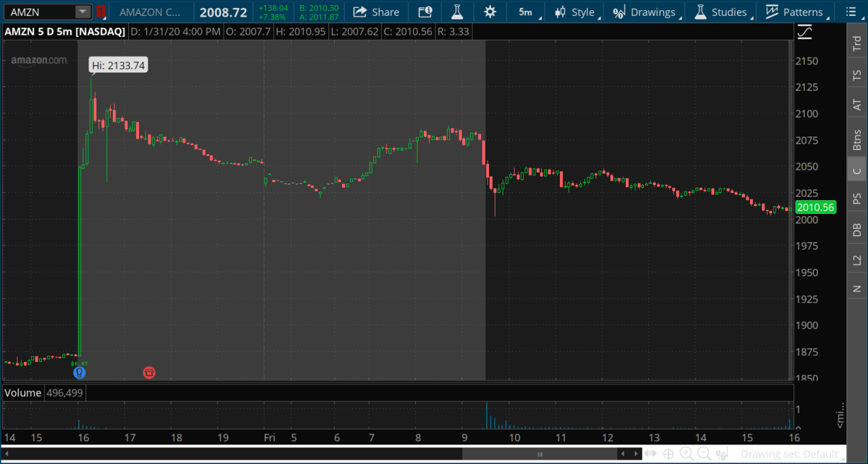The height and width of the screenshot is (464, 868).
Task: Click the A: 2011.87 ask quote
Action: 320,16
